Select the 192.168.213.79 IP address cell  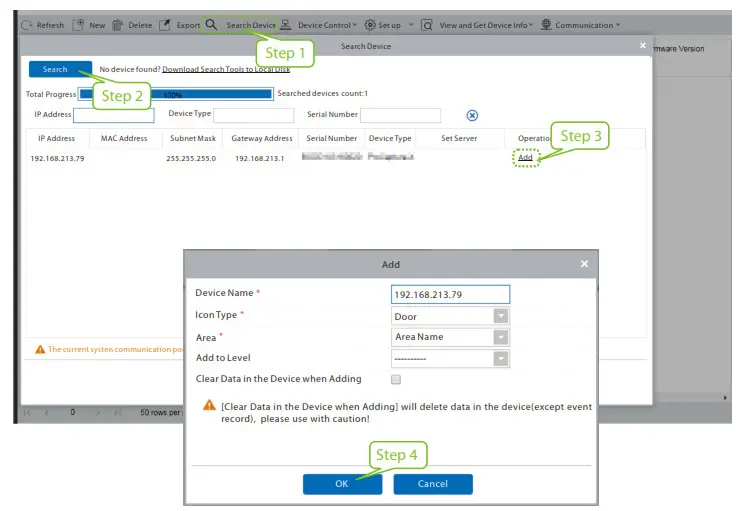coord(57,158)
